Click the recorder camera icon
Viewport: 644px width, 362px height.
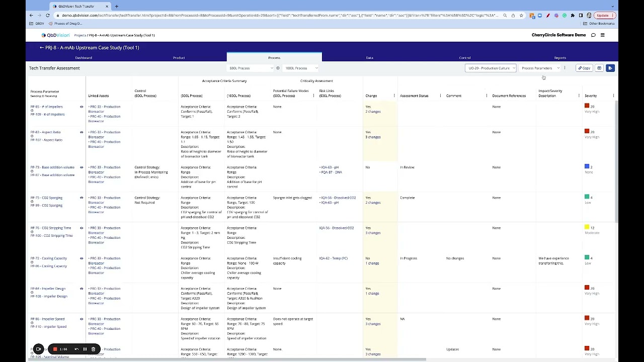[x=38, y=349]
